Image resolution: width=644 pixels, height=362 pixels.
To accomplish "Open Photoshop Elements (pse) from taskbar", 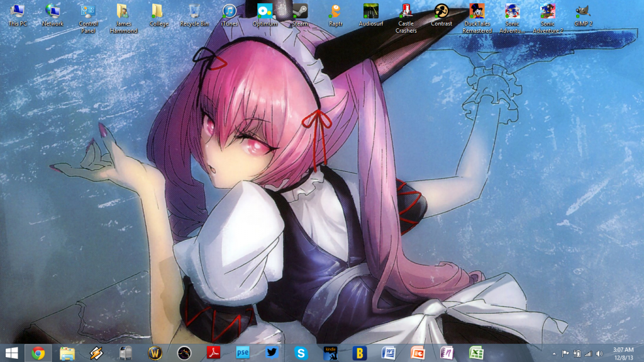I will [243, 353].
